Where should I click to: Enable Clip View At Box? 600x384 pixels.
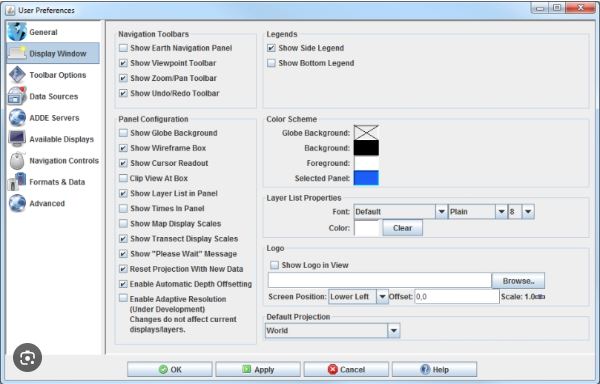click(x=123, y=178)
